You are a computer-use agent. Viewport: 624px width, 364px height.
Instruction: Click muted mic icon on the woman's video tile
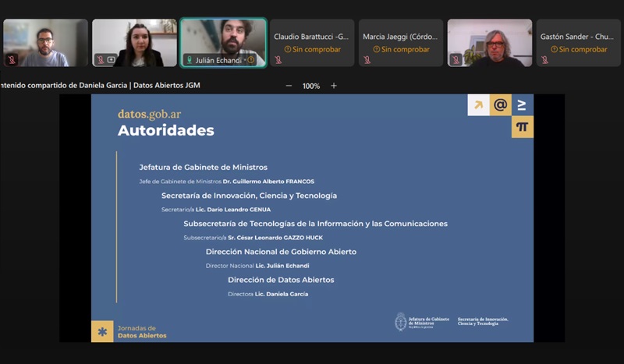101,60
